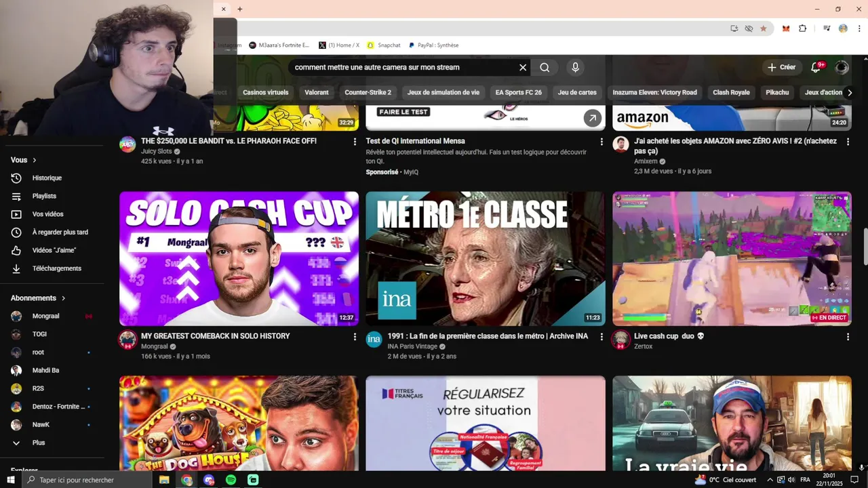The width and height of the screenshot is (868, 488).
Task: Select the EA Sports FC 26 chip
Action: (519, 92)
